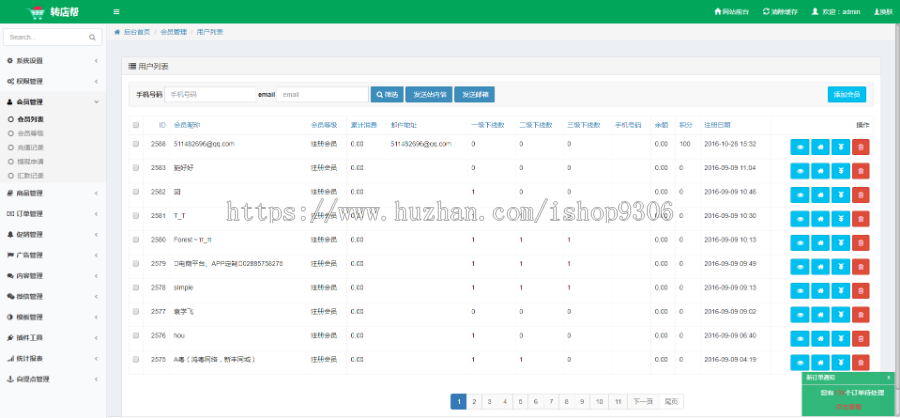Viewport: 900px width, 418px height.
Task: Go to 后台首页 breadcrumb link
Action: [137, 32]
